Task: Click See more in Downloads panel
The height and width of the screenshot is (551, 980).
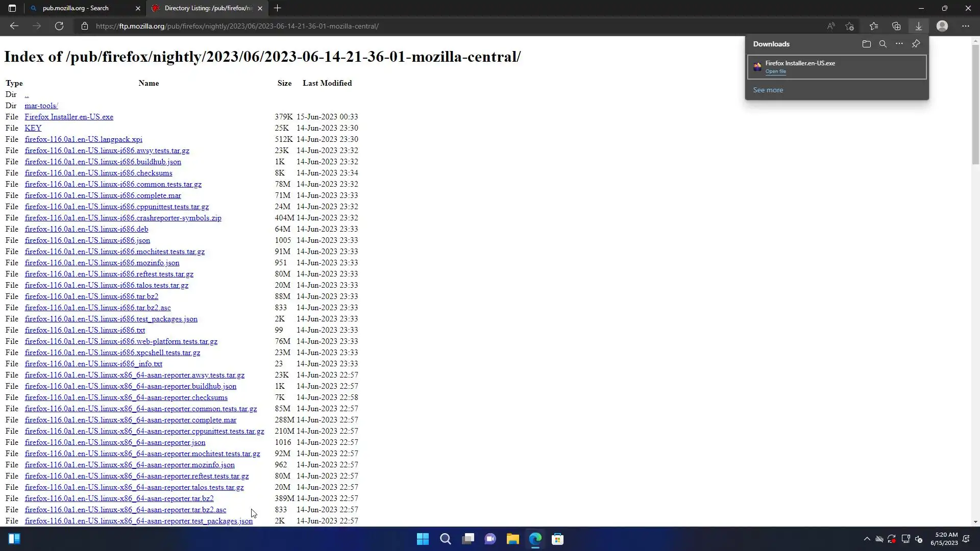Action: (x=768, y=90)
